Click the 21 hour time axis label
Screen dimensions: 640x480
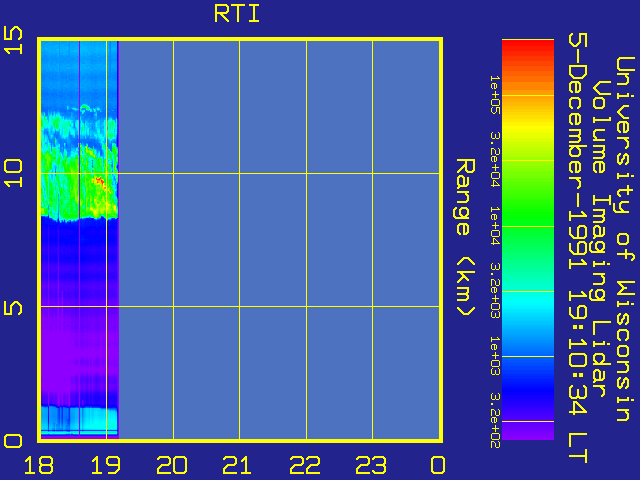tap(238, 465)
